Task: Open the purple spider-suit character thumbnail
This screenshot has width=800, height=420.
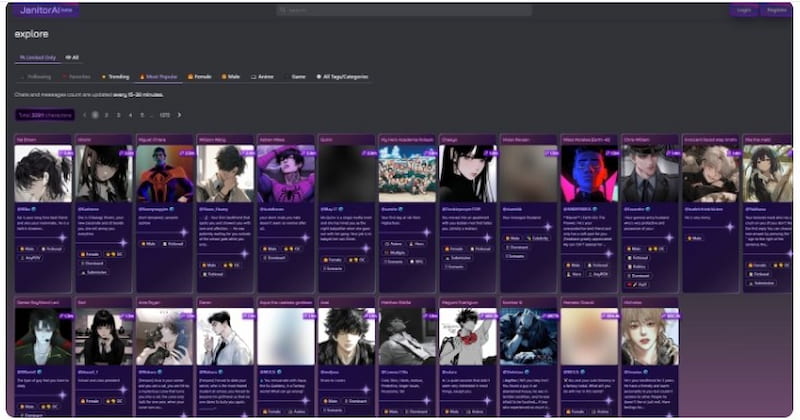Action: pos(286,174)
